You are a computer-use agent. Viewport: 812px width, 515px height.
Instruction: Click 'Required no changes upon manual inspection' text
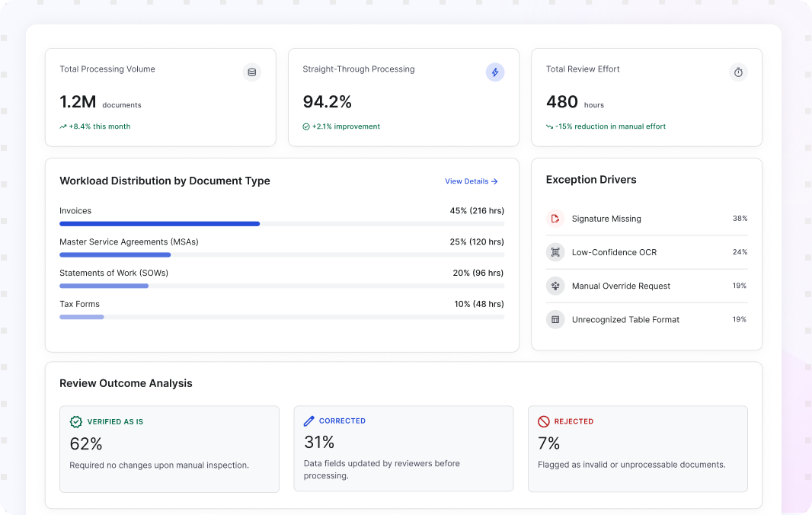[x=159, y=465]
